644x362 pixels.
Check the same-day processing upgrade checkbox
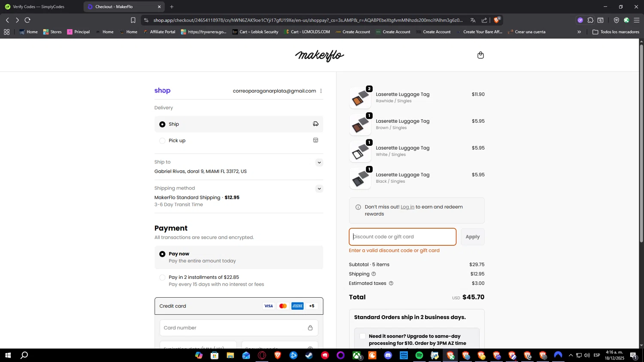point(363,336)
